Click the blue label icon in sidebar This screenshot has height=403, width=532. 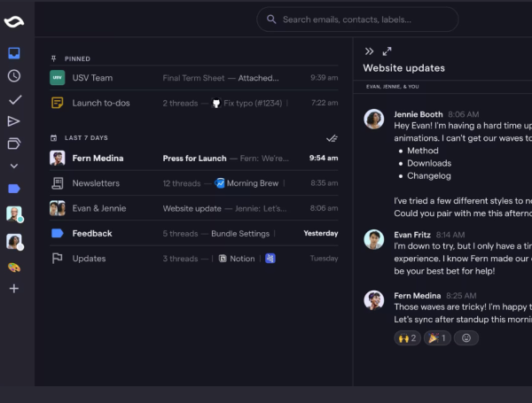coord(14,189)
